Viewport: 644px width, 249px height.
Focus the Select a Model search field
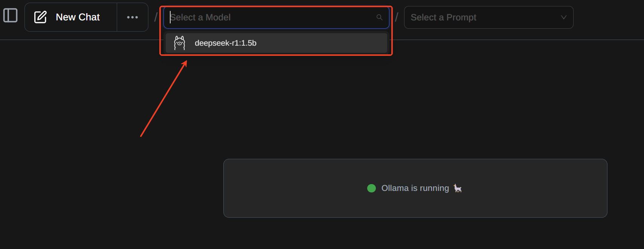[276, 17]
